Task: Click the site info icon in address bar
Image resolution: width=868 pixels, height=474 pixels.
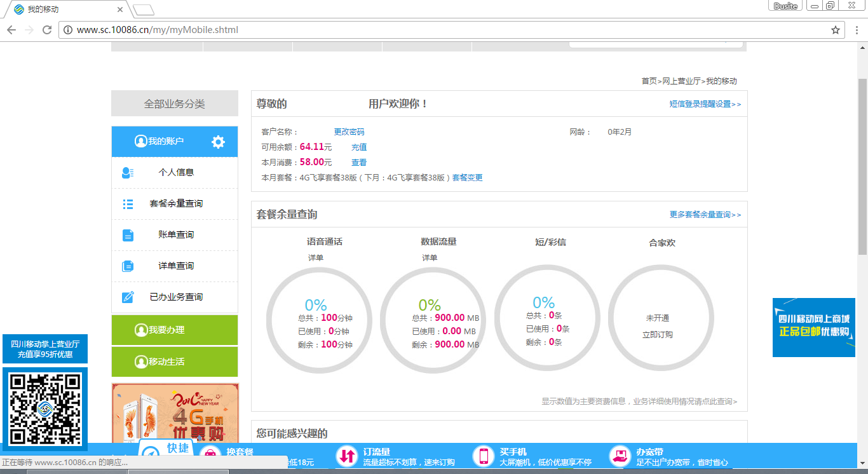Action: click(x=68, y=30)
